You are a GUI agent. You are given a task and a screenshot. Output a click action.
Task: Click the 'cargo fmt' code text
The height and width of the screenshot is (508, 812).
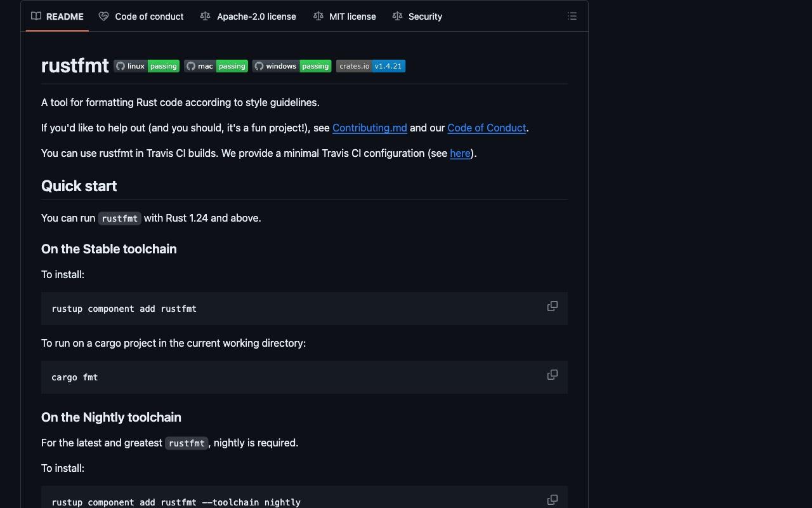pos(75,377)
